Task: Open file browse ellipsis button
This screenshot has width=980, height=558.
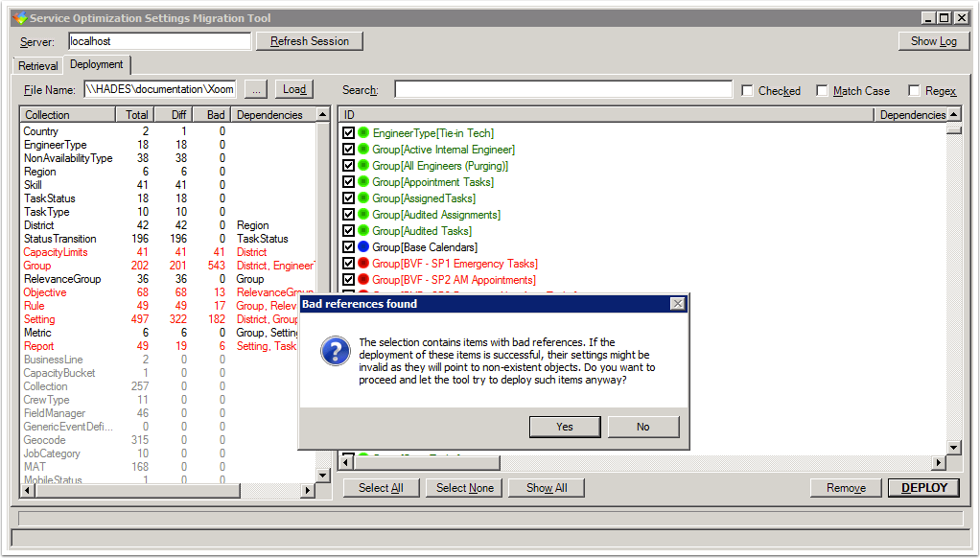Action: click(256, 89)
